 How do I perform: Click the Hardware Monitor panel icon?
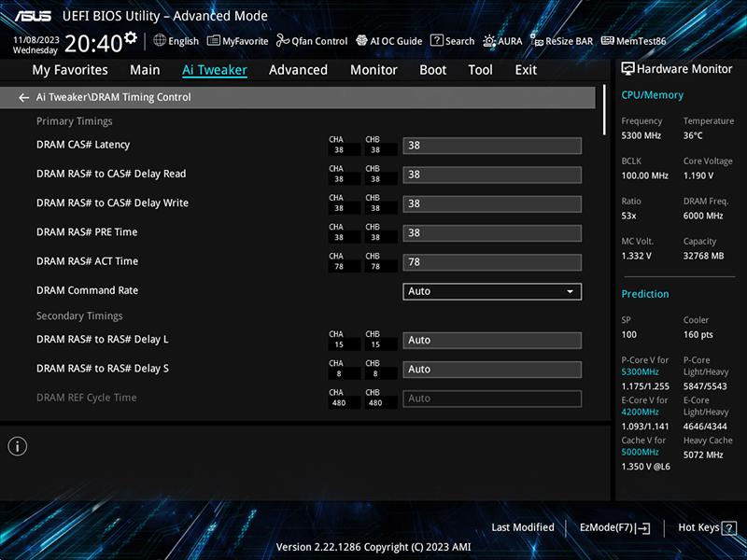(x=627, y=69)
